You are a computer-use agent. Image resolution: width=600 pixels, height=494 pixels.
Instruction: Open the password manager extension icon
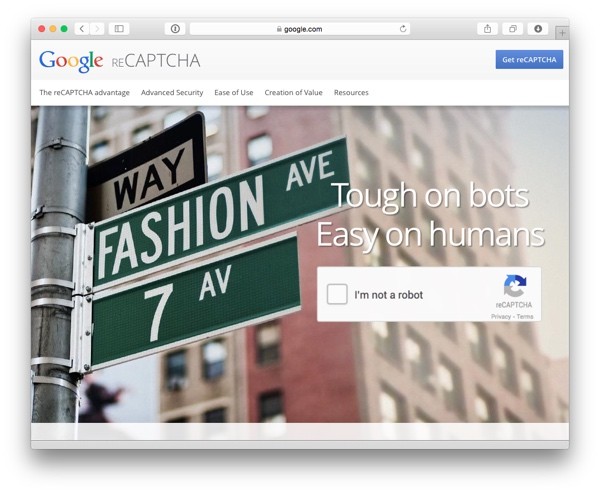(x=175, y=29)
